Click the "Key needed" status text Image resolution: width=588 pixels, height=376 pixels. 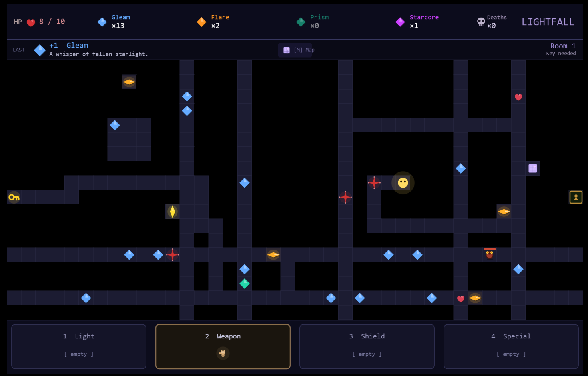(x=561, y=54)
